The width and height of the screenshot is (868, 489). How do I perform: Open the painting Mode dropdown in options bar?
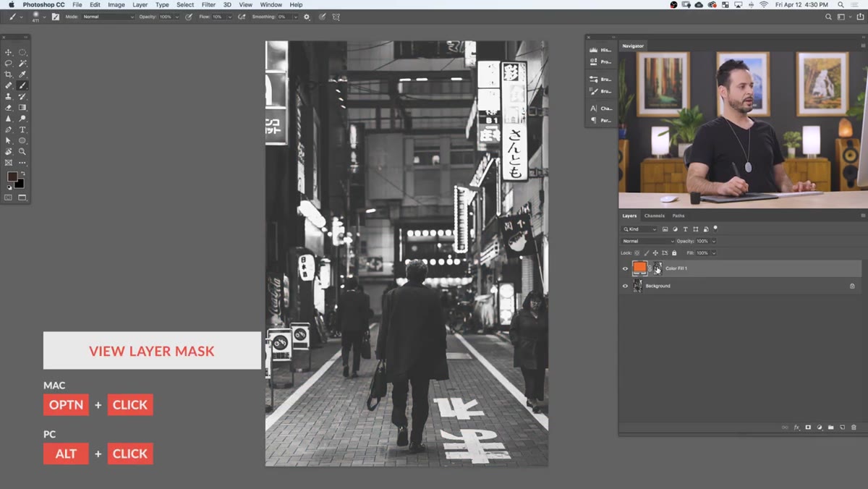click(x=108, y=16)
